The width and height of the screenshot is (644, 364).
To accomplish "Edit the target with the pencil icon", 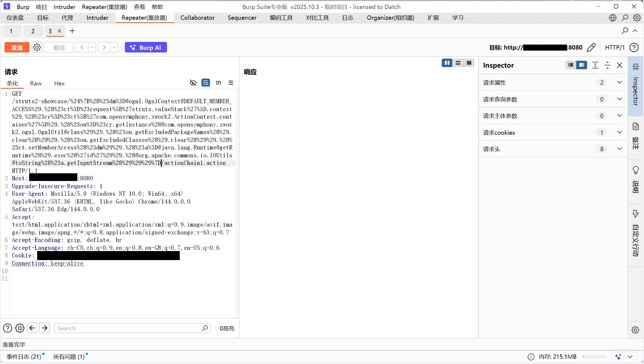I will click(x=591, y=48).
